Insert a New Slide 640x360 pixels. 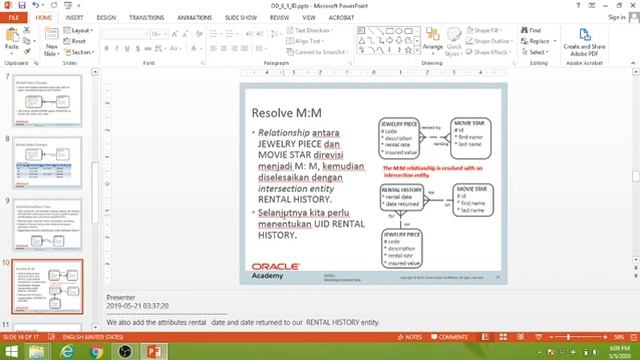pyautogui.click(x=51, y=42)
